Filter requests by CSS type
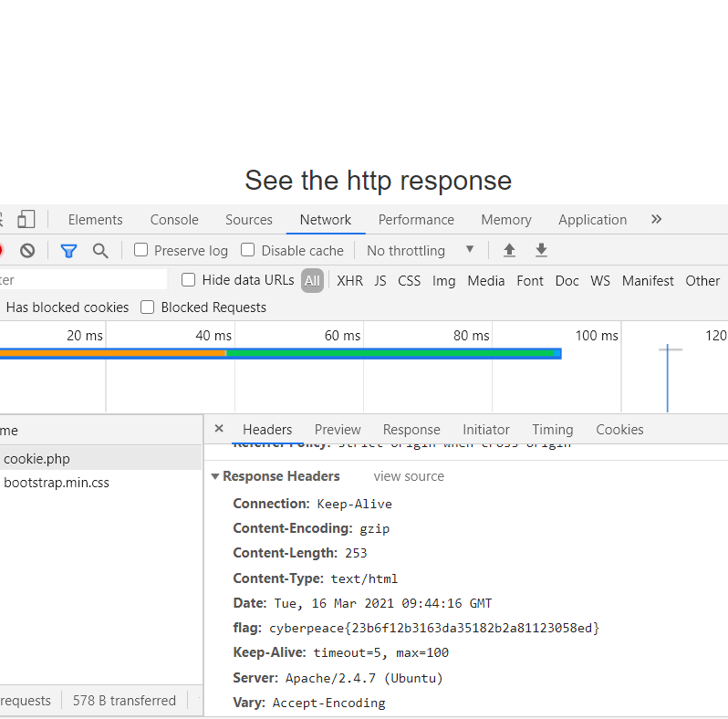The height and width of the screenshot is (719, 728). (409, 280)
